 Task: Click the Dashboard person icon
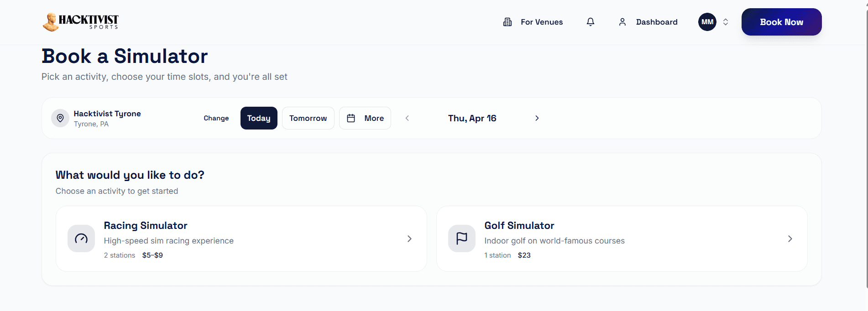(622, 22)
